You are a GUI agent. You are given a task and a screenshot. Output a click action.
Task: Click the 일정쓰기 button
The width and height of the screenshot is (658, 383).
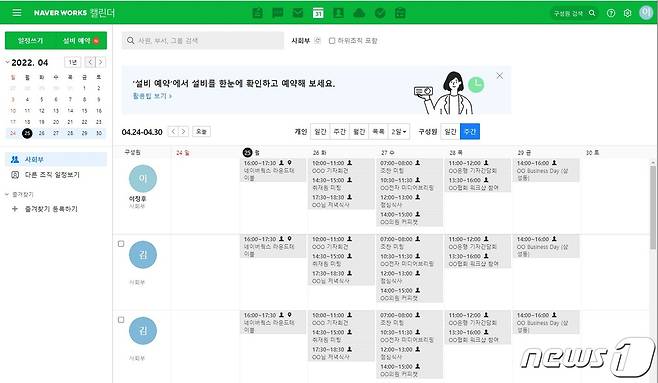(30, 41)
